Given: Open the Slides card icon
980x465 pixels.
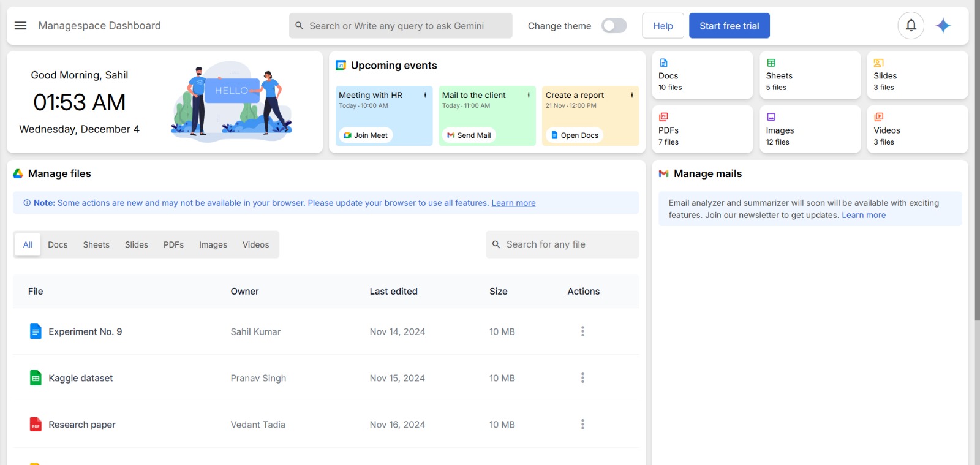Looking at the screenshot, I should click(878, 63).
